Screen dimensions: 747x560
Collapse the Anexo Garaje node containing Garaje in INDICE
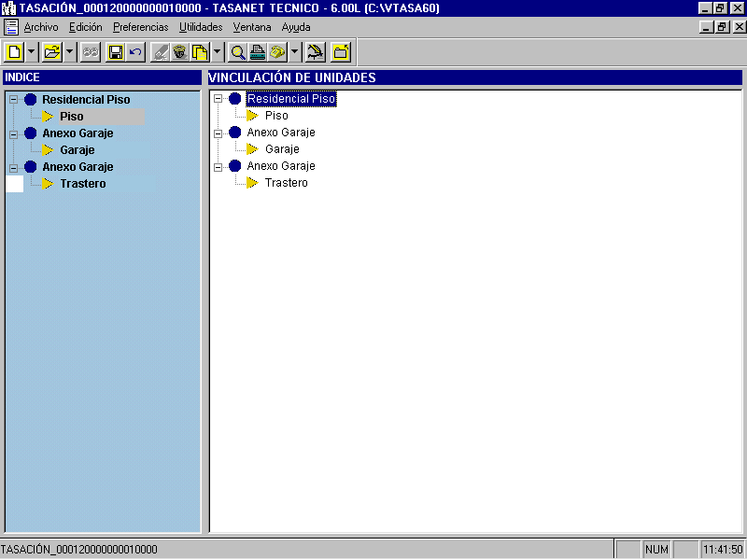pyautogui.click(x=13, y=134)
